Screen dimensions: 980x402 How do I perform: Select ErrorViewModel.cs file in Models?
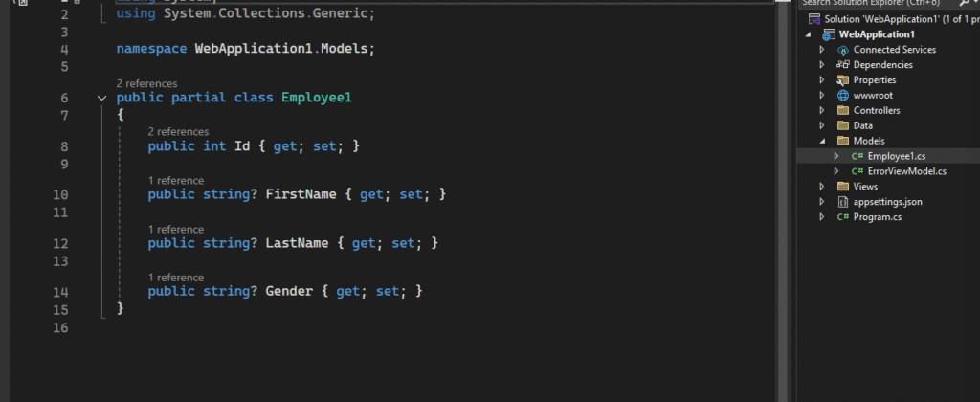click(906, 171)
